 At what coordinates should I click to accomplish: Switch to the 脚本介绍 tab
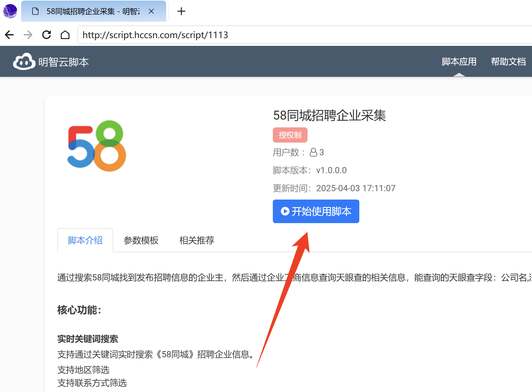(85, 240)
